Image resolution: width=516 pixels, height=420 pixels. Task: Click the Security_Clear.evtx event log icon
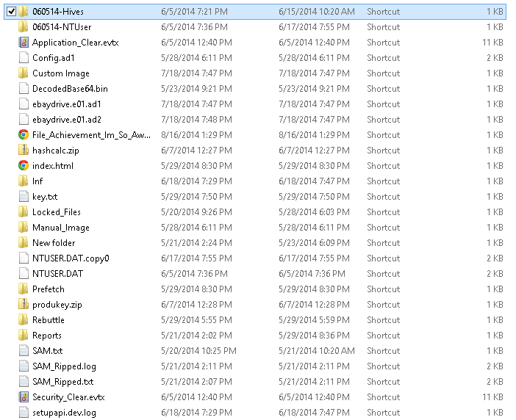[24, 397]
